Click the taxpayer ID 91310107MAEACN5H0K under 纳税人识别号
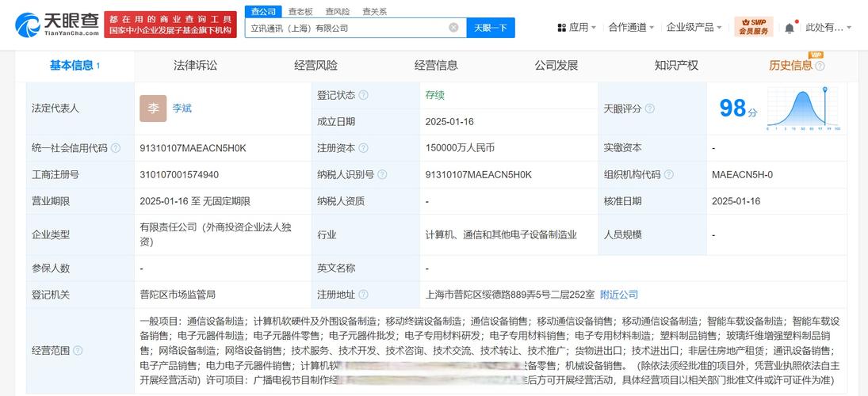Image resolution: width=868 pixels, height=396 pixels. [479, 175]
